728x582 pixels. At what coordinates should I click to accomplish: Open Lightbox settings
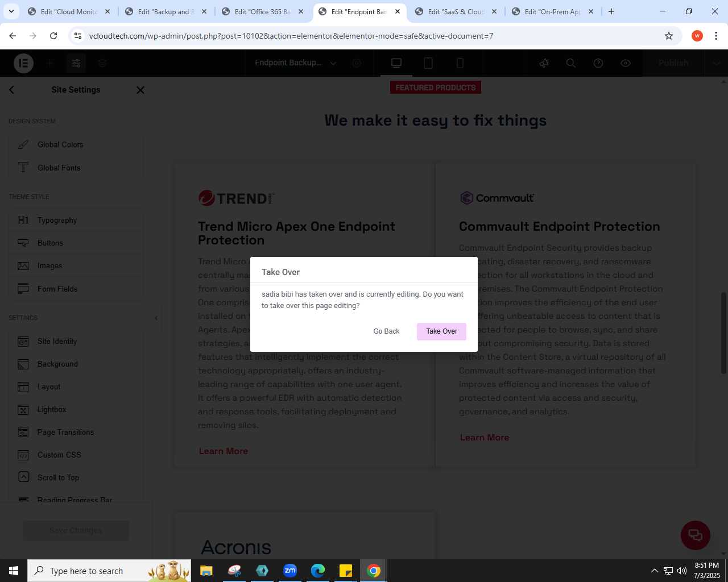click(x=76, y=409)
